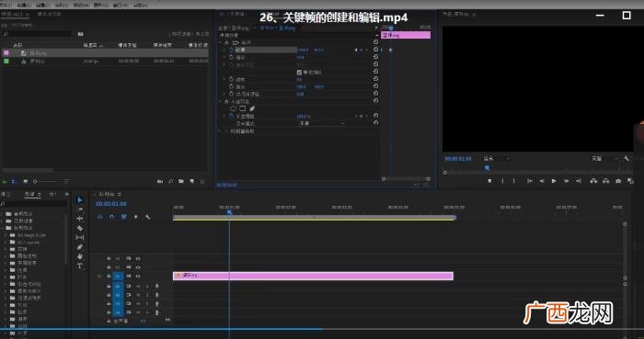Click the Effects panel search field

(x=34, y=203)
